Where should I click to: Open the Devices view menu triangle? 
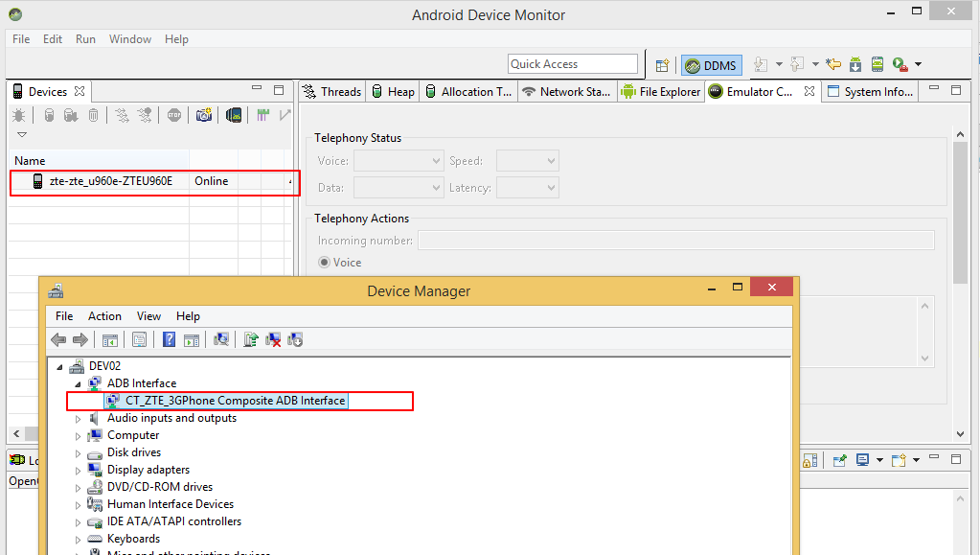[x=22, y=134]
